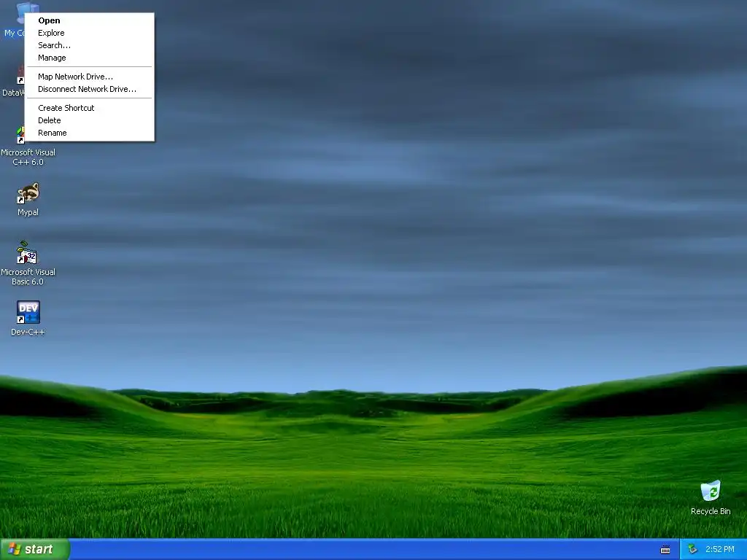The height and width of the screenshot is (560, 747).
Task: Click the Dev-C++ label text
Action: tap(28, 332)
